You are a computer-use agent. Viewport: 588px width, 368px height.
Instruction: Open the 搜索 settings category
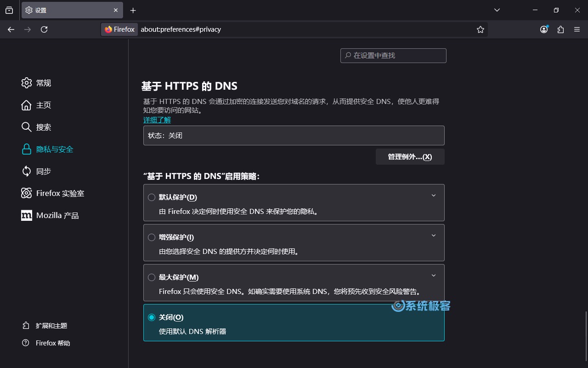pos(36,127)
